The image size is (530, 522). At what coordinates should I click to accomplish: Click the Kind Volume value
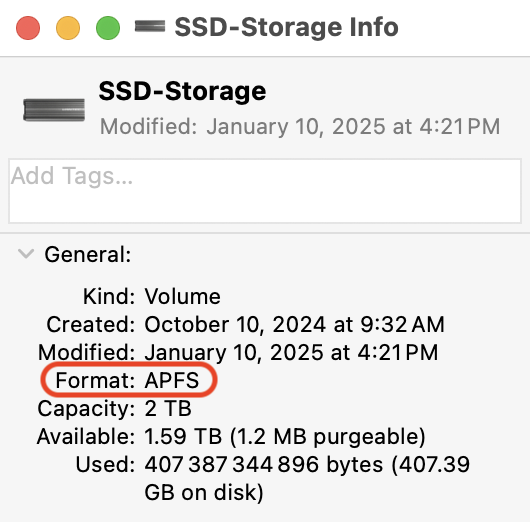tap(183, 296)
